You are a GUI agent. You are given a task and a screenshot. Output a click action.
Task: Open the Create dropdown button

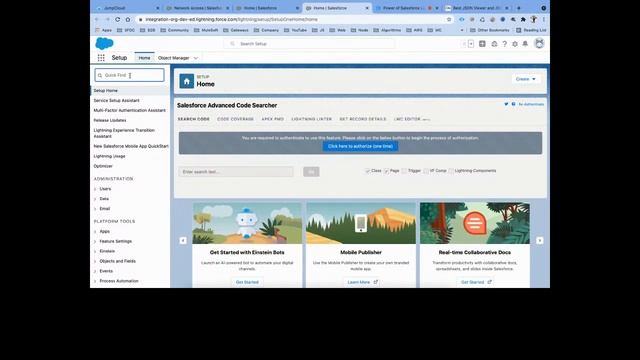coord(526,79)
